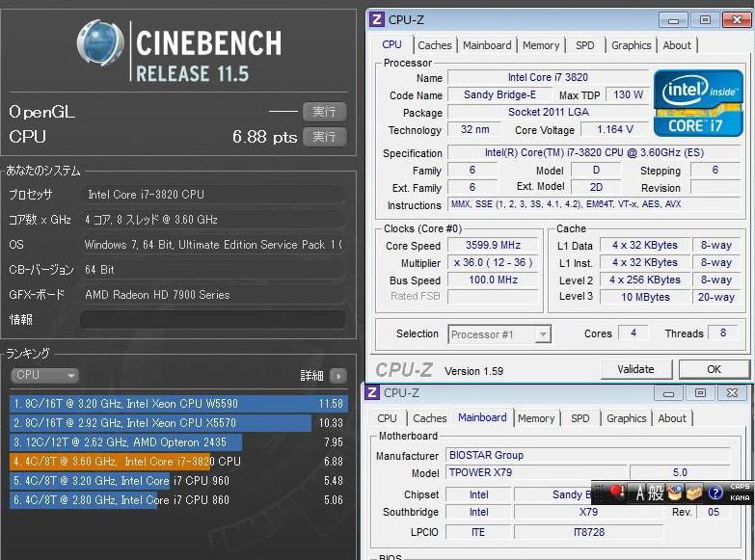This screenshot has width=755, height=560.
Task: Select ranking row Core i7 CPU 960
Action: [x=178, y=481]
